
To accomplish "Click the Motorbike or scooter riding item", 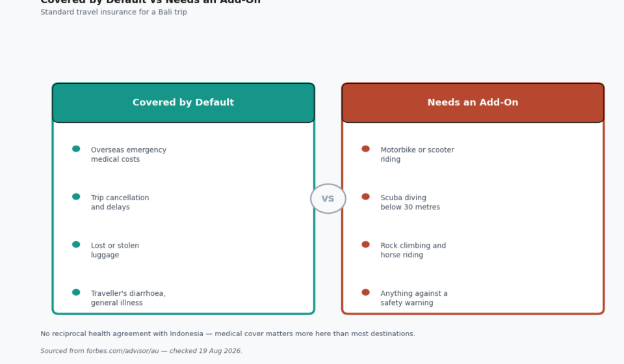I will pyautogui.click(x=417, y=154).
